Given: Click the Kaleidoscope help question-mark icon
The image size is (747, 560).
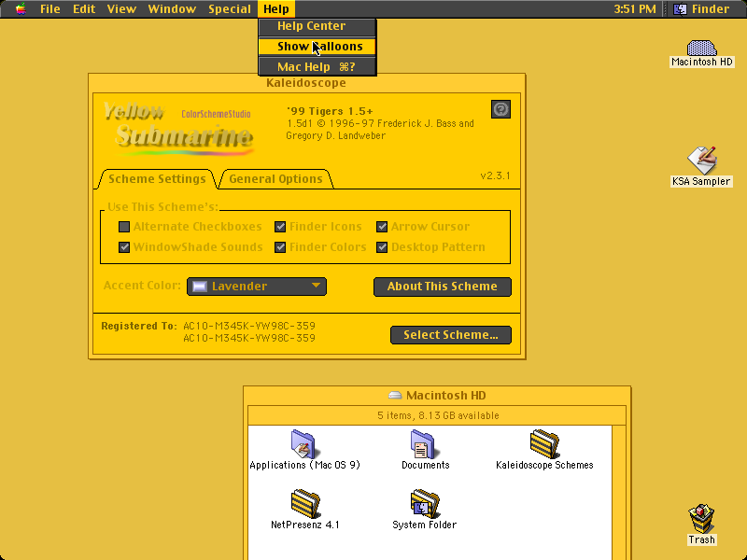Looking at the screenshot, I should (500, 109).
